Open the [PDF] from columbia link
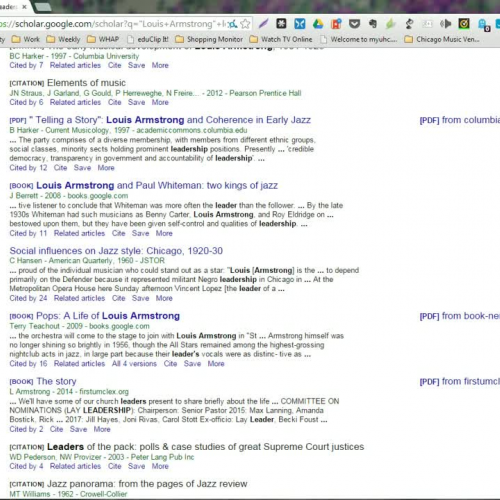The height and width of the screenshot is (500, 500). [x=460, y=120]
